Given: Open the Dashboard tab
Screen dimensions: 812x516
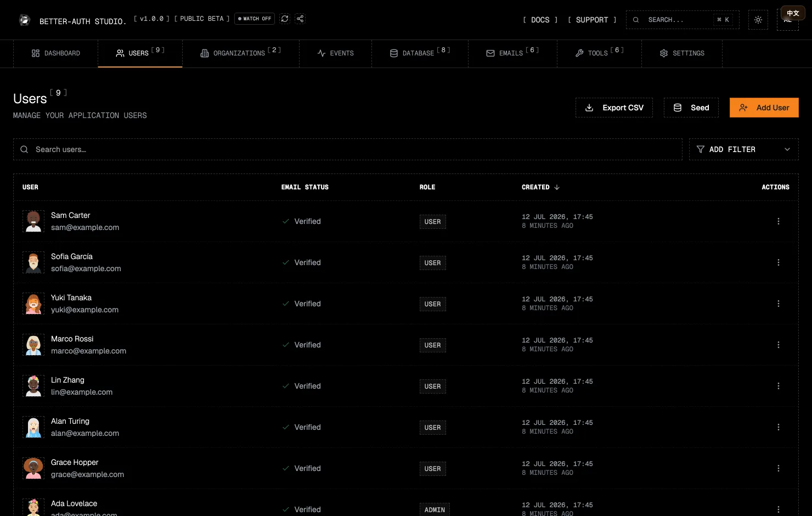Looking at the screenshot, I should point(56,53).
